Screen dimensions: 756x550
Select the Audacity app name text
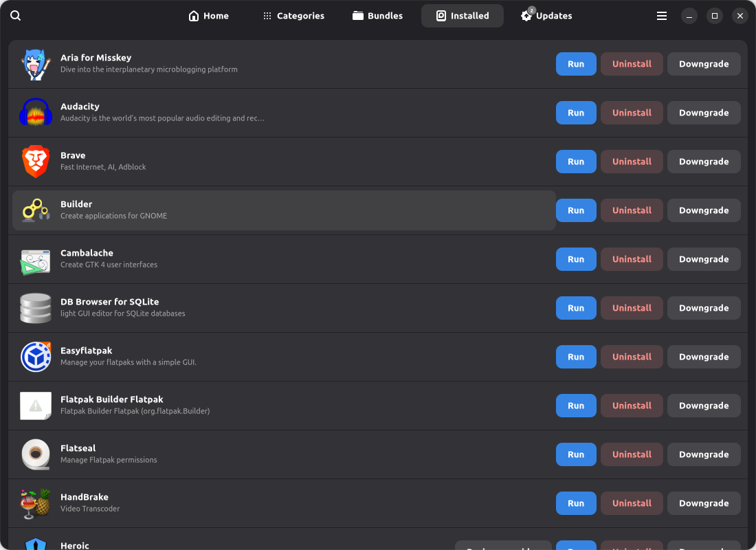pos(80,107)
